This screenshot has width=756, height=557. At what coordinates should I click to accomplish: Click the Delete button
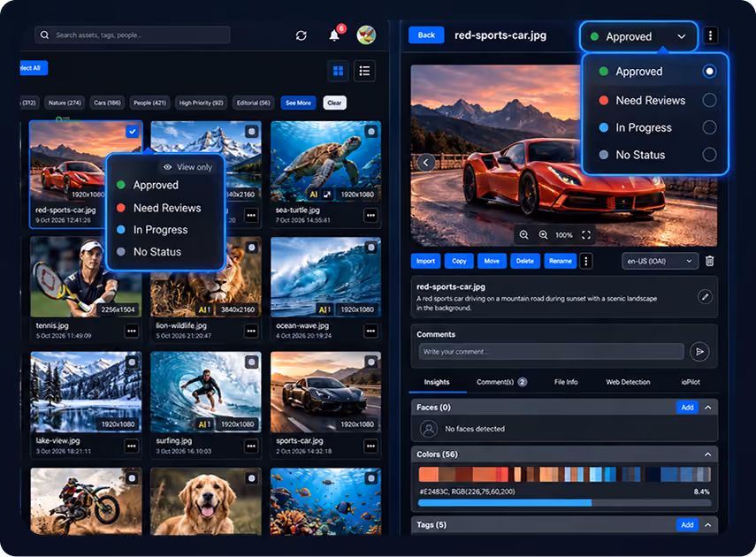tap(525, 261)
